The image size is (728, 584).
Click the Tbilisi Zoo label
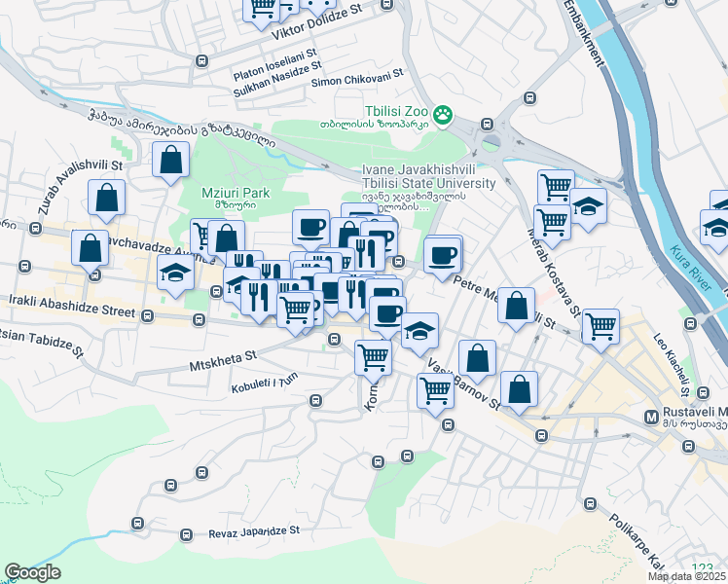[396, 111]
